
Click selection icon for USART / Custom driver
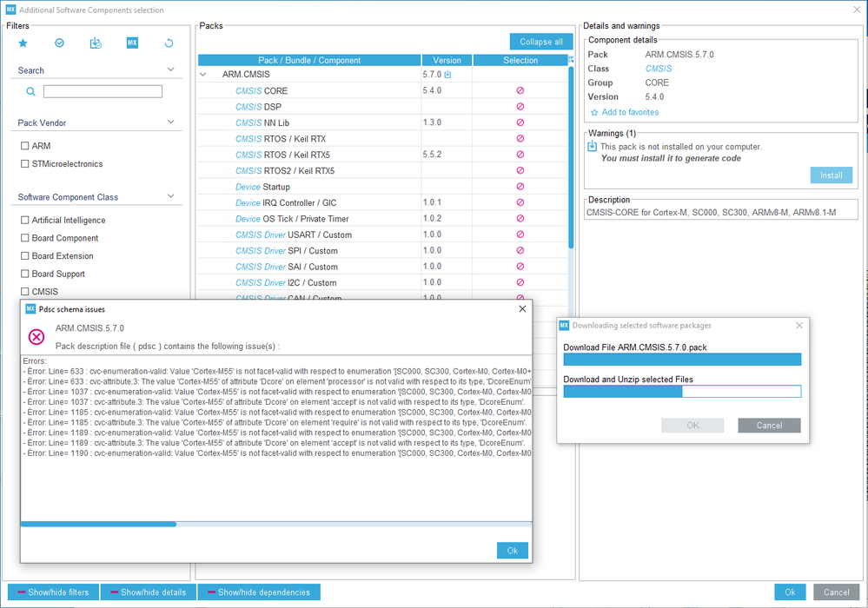[x=520, y=235]
